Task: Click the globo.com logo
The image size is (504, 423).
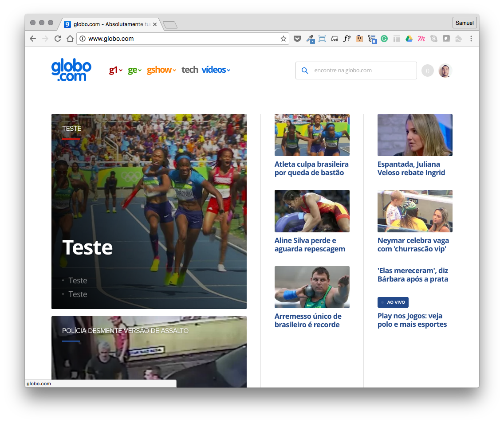Action: pos(71,70)
